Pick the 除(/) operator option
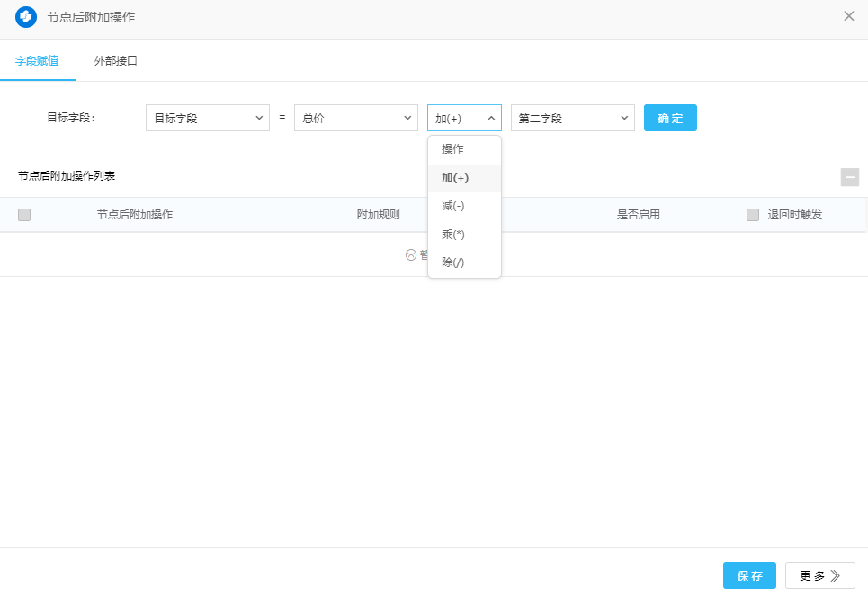The image size is (868, 596). pos(453,262)
